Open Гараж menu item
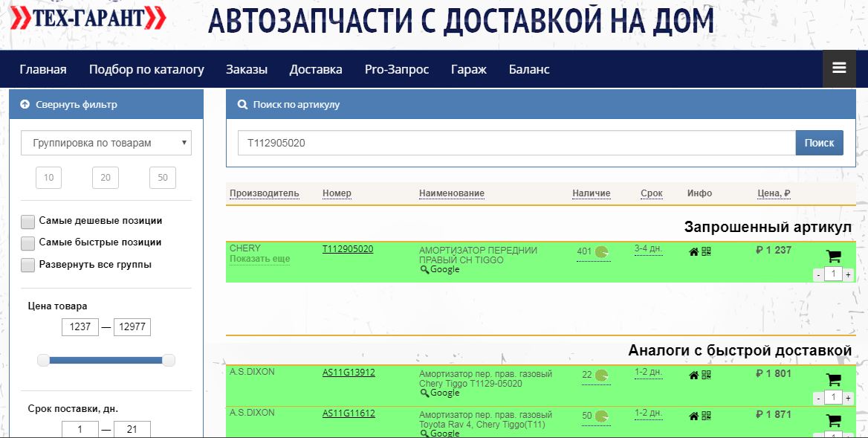Viewport: 868px width, 438px height. pyautogui.click(x=469, y=69)
